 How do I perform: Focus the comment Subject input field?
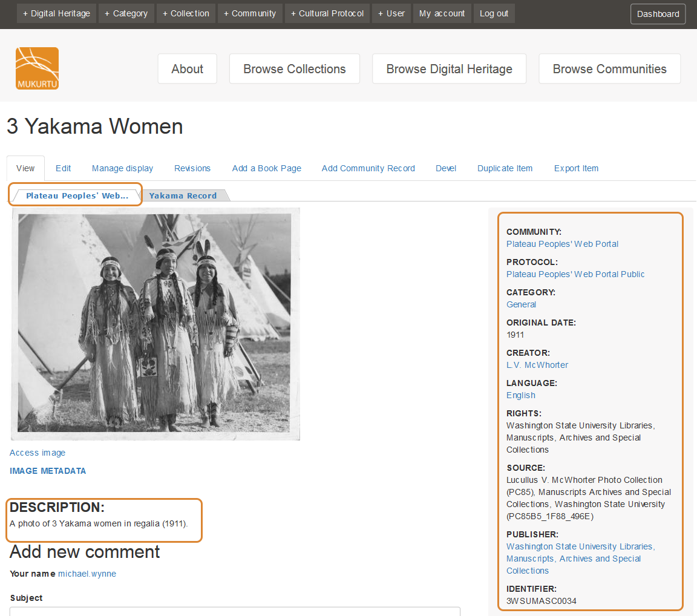click(235, 612)
